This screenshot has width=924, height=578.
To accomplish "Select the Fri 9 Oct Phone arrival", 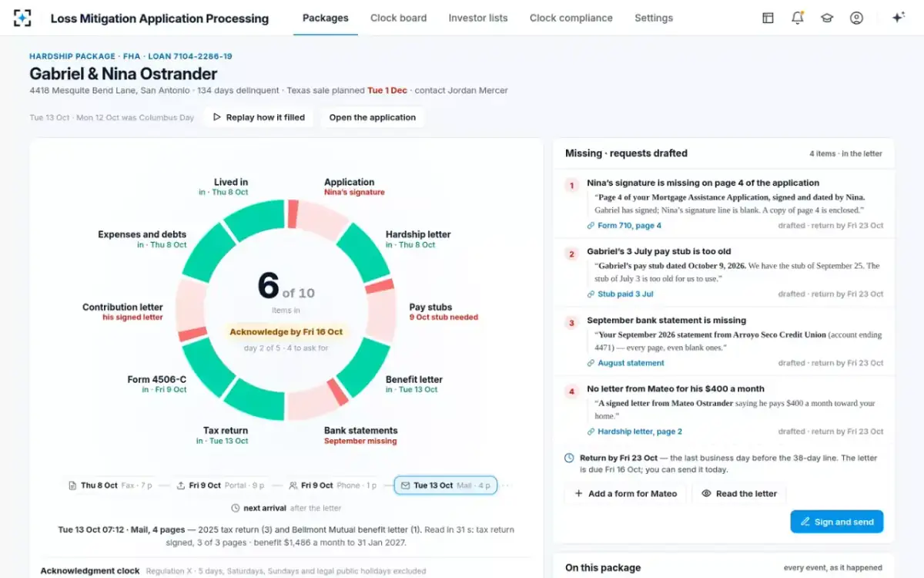I will 333,486.
